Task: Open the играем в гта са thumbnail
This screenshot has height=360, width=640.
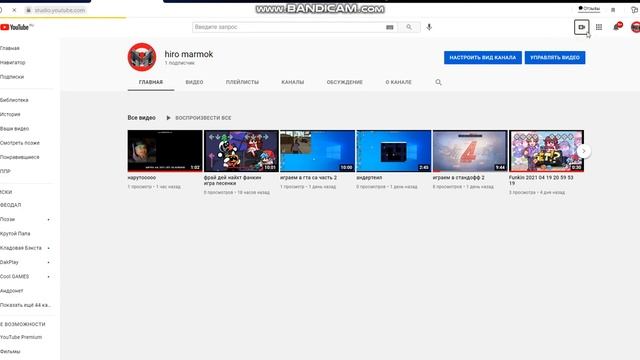Action: pyautogui.click(x=317, y=151)
